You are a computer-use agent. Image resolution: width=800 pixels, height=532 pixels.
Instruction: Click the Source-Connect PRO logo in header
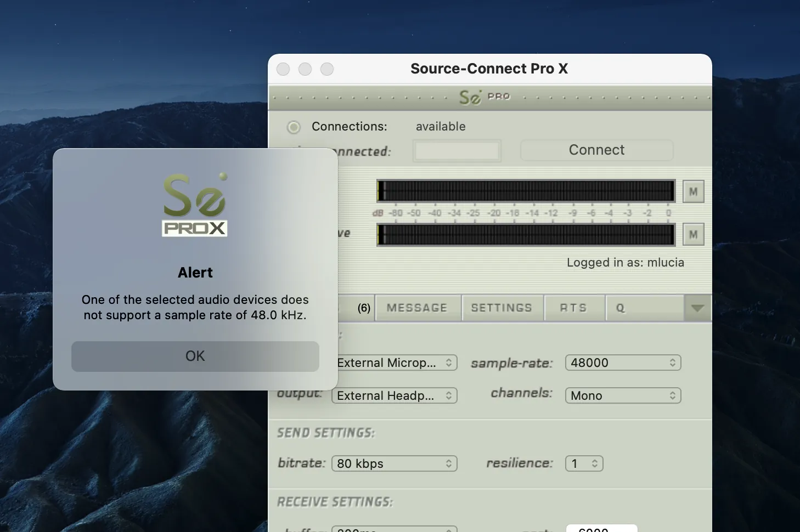485,97
